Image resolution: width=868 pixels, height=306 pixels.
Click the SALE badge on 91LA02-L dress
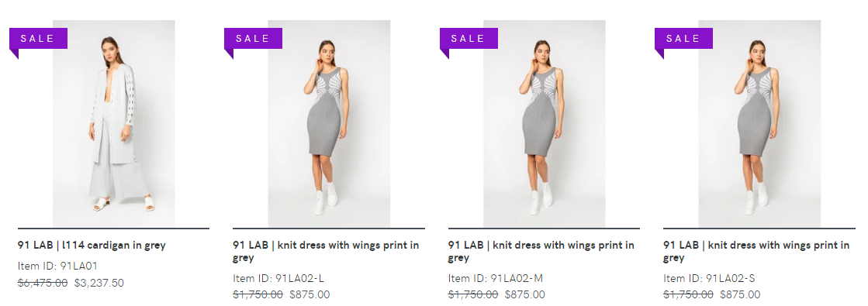point(253,39)
